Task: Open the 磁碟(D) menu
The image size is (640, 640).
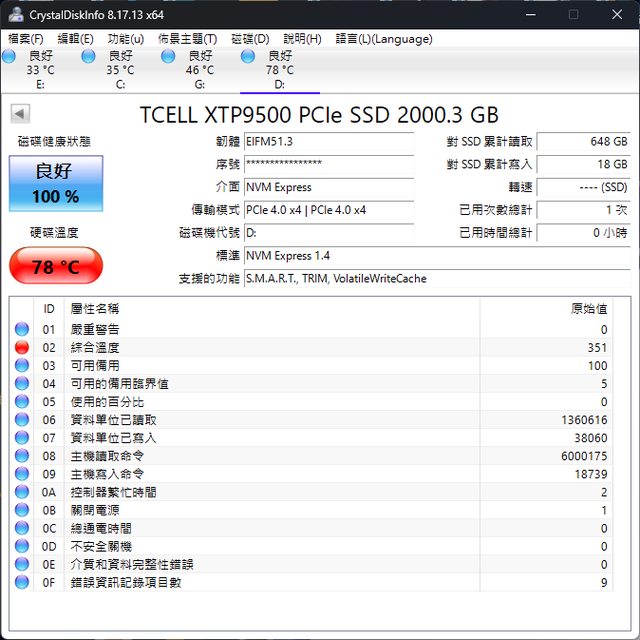Action: click(250, 39)
